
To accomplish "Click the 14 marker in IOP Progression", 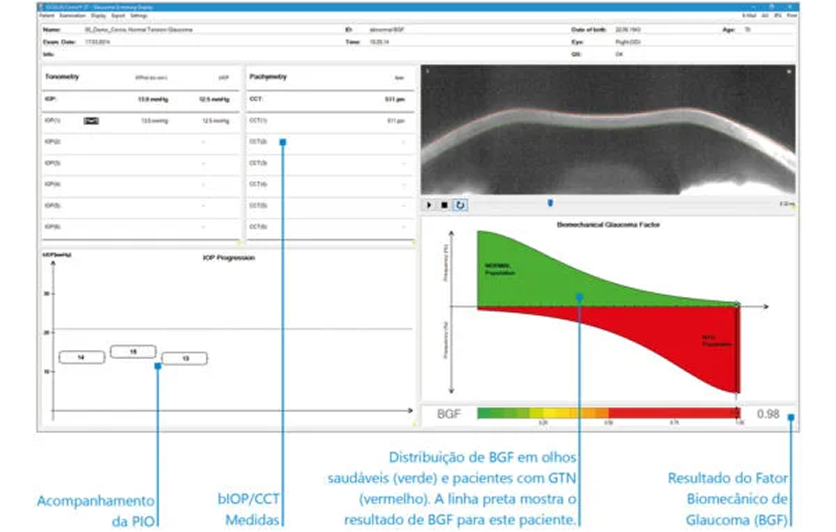I will [x=82, y=357].
